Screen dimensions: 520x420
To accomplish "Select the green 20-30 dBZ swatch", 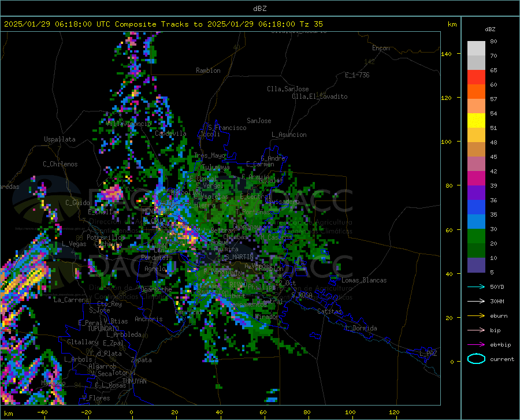I will (476, 236).
